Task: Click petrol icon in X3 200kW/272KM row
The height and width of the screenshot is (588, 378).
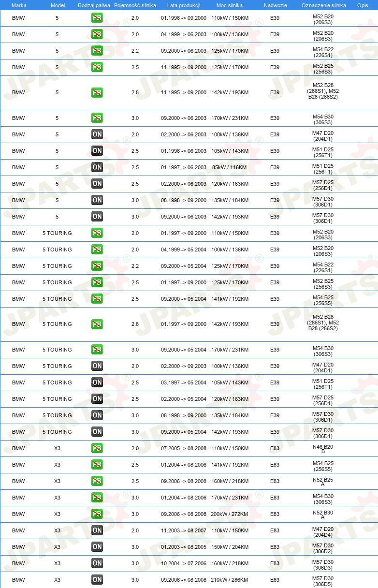Action: click(x=97, y=514)
